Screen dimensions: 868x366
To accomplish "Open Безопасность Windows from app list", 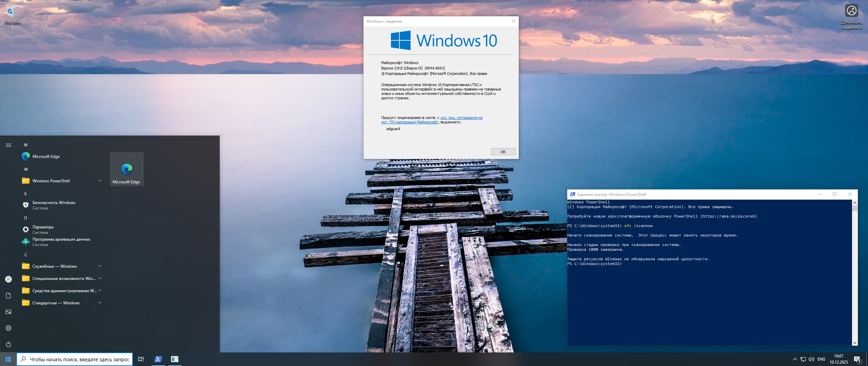I will 54,205.
